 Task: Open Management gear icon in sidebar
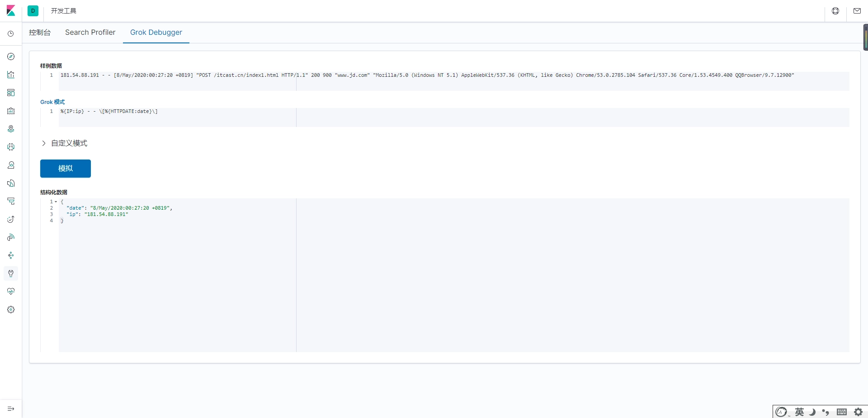[x=11, y=310]
